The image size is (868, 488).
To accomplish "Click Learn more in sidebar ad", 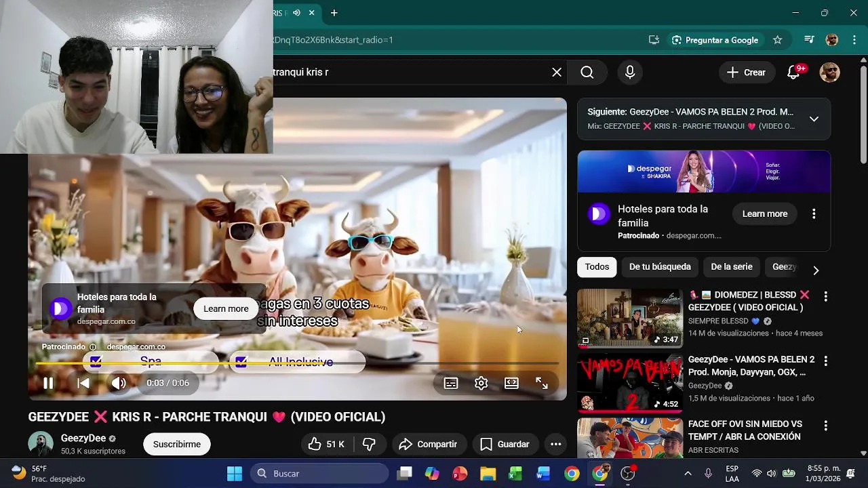I will click(765, 213).
